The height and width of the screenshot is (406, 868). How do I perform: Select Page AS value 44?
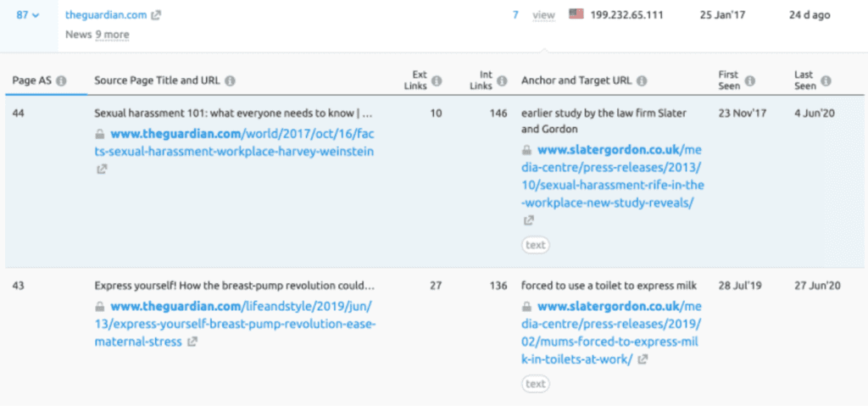19,113
